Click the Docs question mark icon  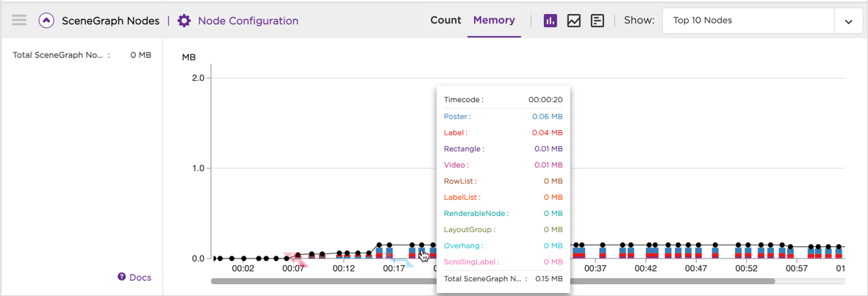[x=122, y=277]
